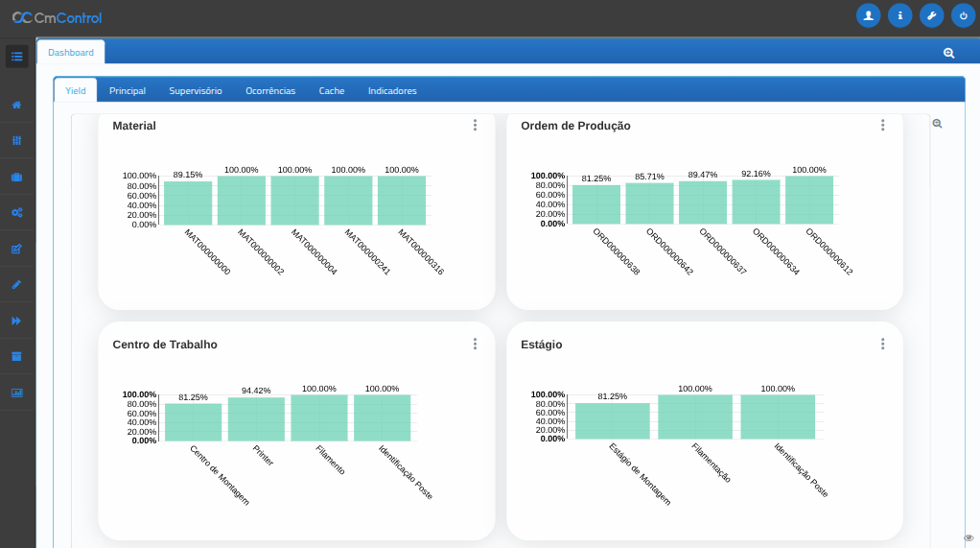Open the user profile icon
Screen dimensions: 980x548
click(x=868, y=15)
